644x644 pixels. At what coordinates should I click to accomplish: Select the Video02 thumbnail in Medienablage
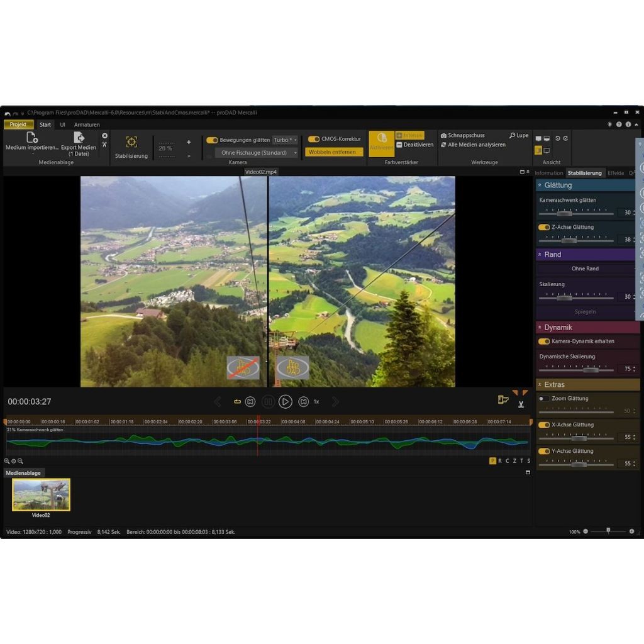point(41,495)
